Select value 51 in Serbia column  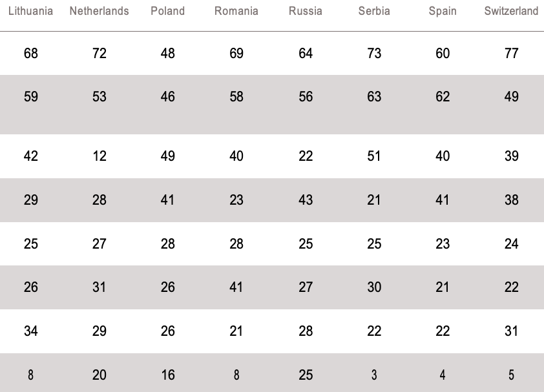(374, 156)
